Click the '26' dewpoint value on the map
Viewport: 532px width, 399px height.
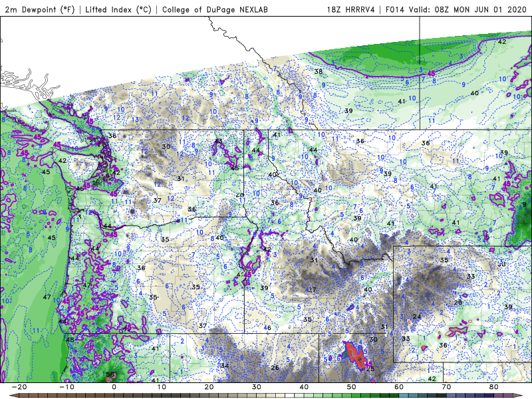pos(275,368)
